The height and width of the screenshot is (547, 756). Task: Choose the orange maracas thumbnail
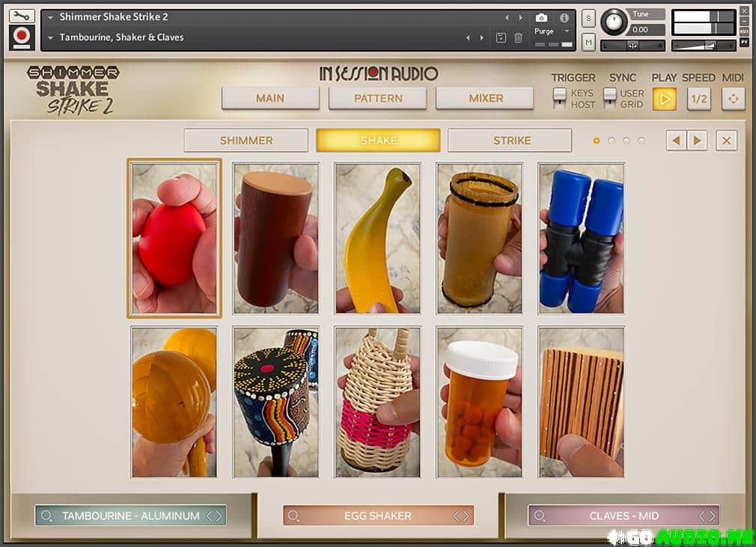click(x=174, y=403)
